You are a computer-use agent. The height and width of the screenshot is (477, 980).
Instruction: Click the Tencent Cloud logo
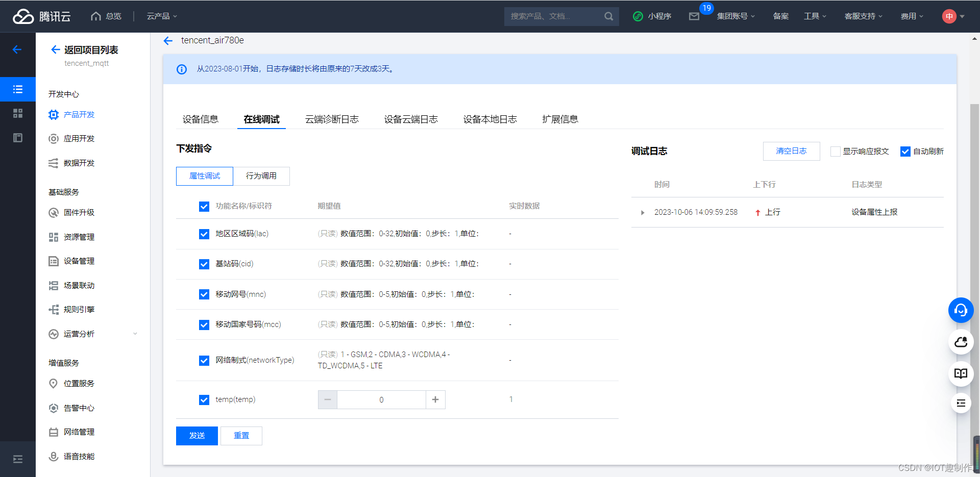point(42,16)
